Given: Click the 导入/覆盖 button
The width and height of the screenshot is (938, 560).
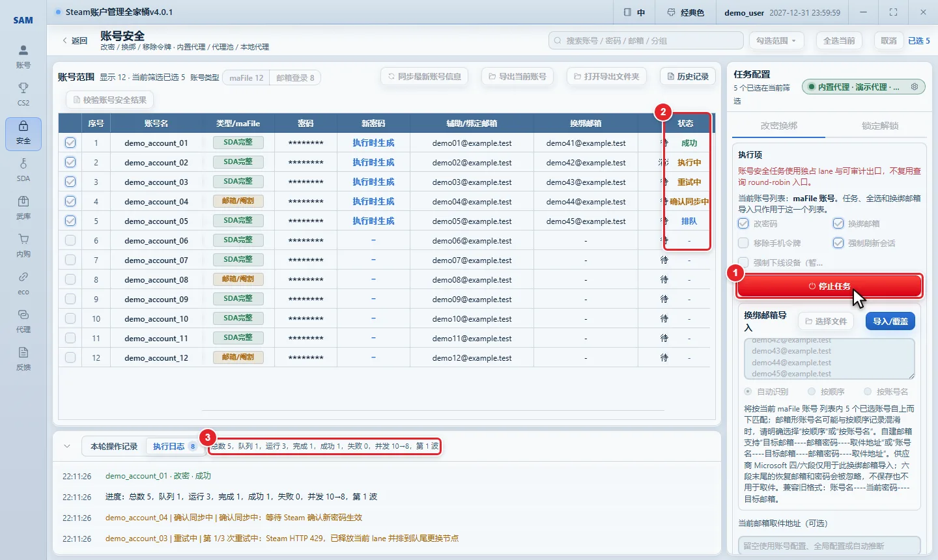Looking at the screenshot, I should pos(890,321).
